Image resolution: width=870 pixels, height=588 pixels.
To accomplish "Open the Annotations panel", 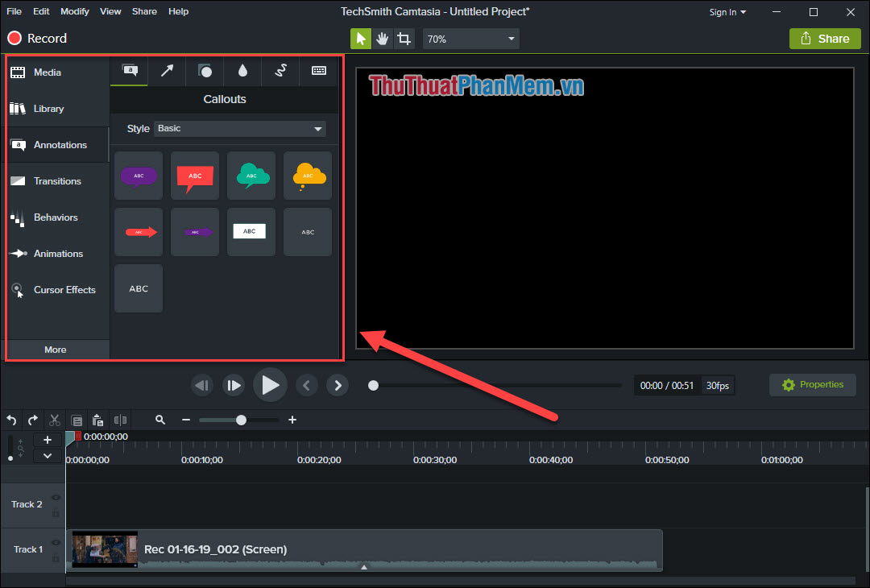I will (56, 144).
